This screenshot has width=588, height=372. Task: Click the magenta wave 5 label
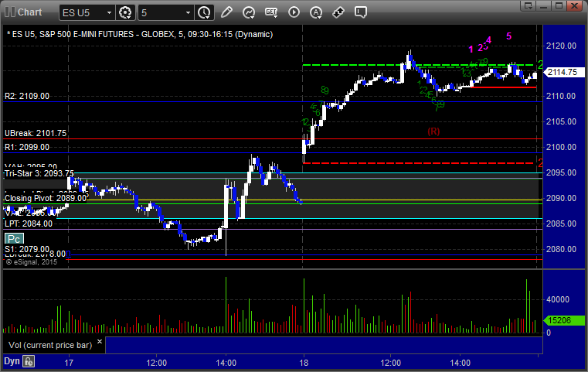coord(509,36)
